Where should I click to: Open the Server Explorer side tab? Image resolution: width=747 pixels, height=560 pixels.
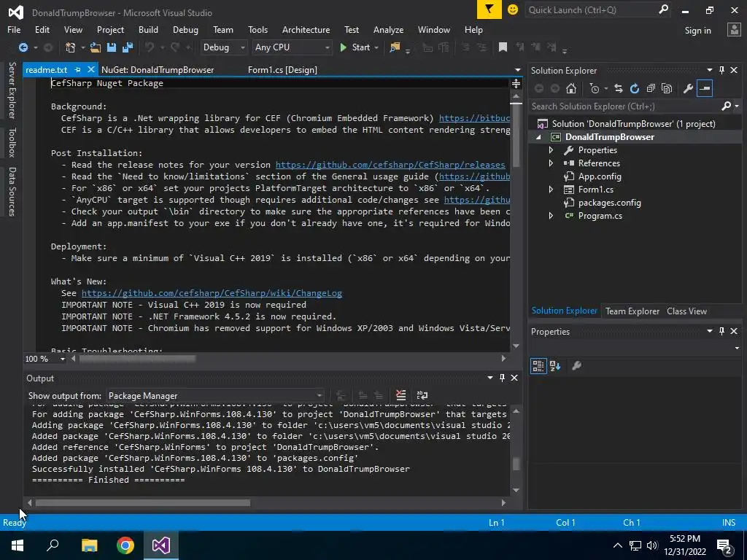click(x=12, y=90)
